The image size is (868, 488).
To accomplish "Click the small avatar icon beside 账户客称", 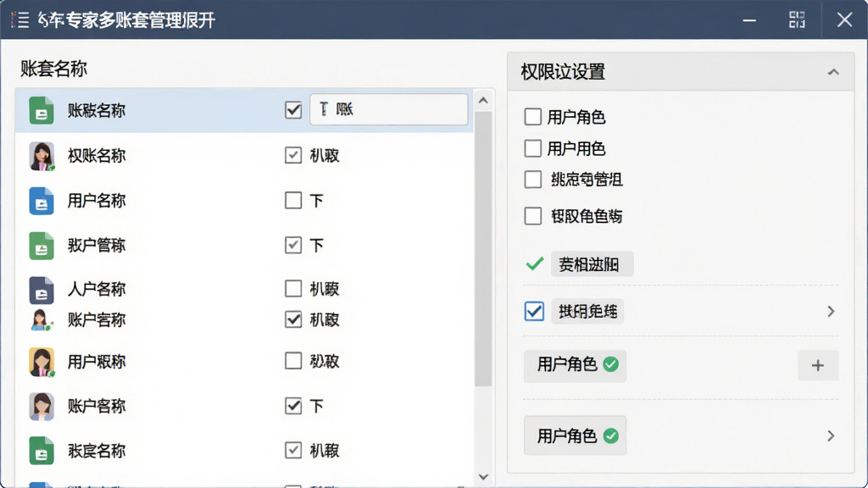I will 41,319.
